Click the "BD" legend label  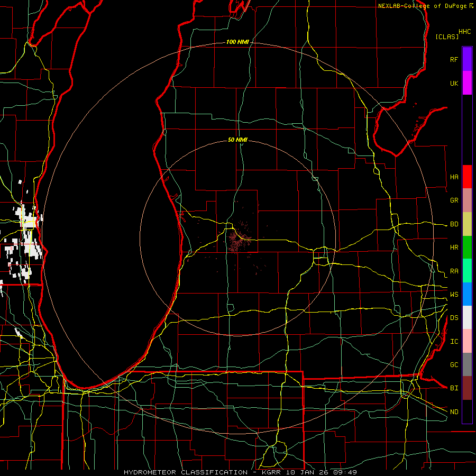point(454,224)
